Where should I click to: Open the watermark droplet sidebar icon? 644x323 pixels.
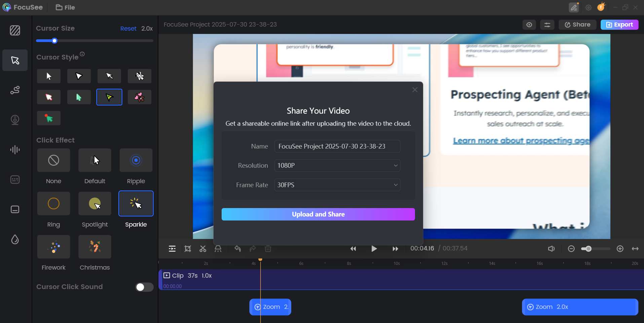click(x=15, y=239)
